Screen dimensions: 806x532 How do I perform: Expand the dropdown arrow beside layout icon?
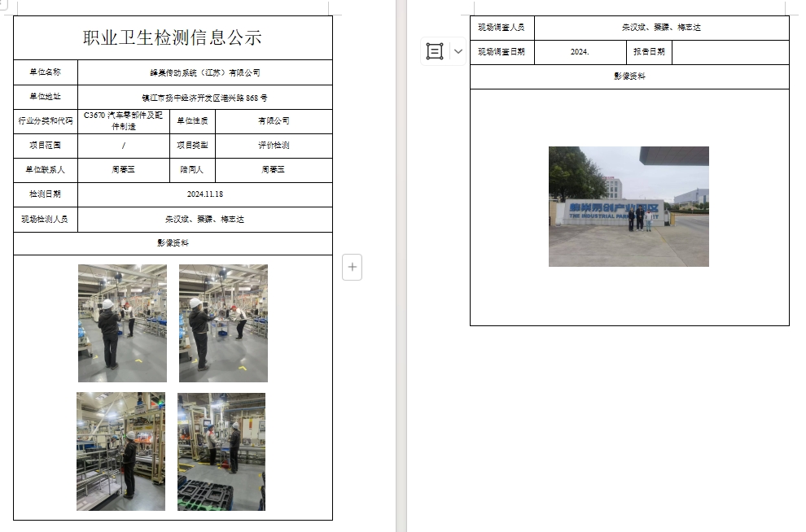(458, 51)
